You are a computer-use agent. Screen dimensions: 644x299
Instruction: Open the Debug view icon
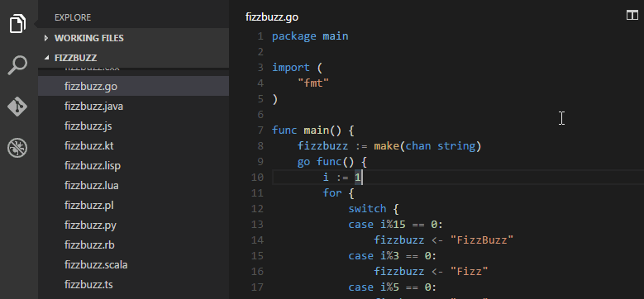(x=17, y=148)
